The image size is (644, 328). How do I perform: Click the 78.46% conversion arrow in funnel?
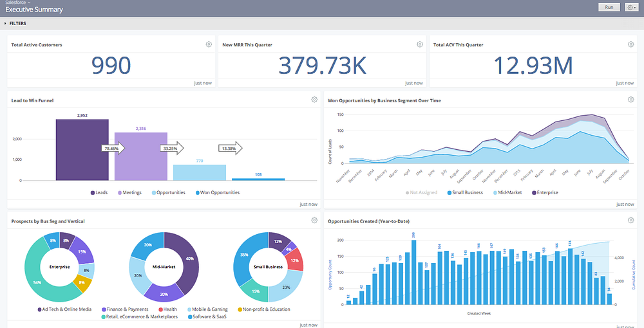pyautogui.click(x=113, y=149)
